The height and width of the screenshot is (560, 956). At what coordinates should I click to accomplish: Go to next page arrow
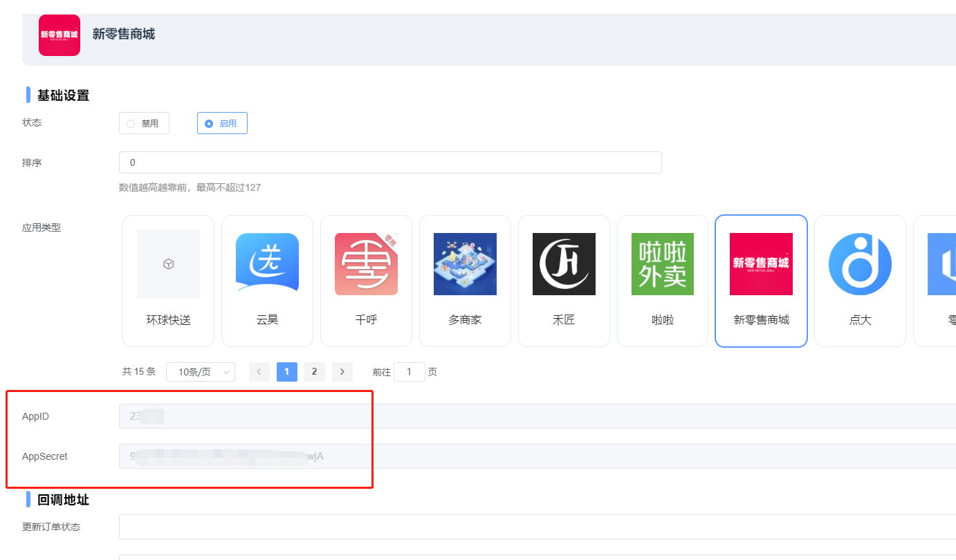[342, 372]
